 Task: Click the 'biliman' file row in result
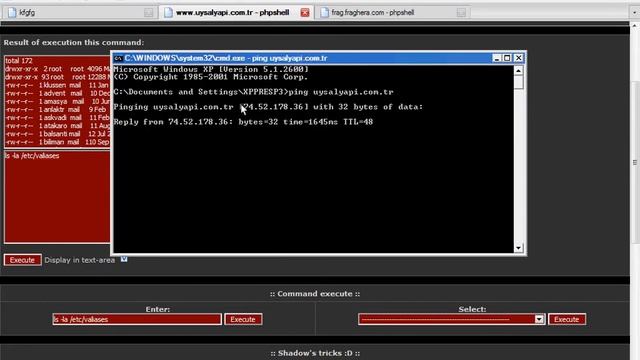(57, 142)
